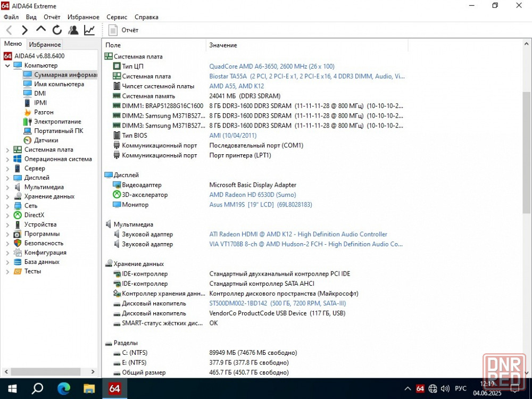Open the AMD Radeon HD 6530D (Sumo) link
532x399 pixels.
[x=252, y=195]
